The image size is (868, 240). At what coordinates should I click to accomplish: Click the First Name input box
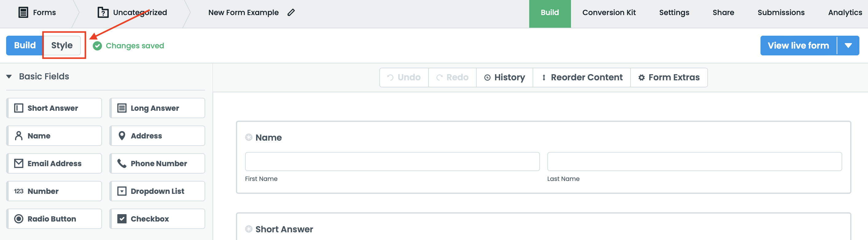tap(392, 162)
